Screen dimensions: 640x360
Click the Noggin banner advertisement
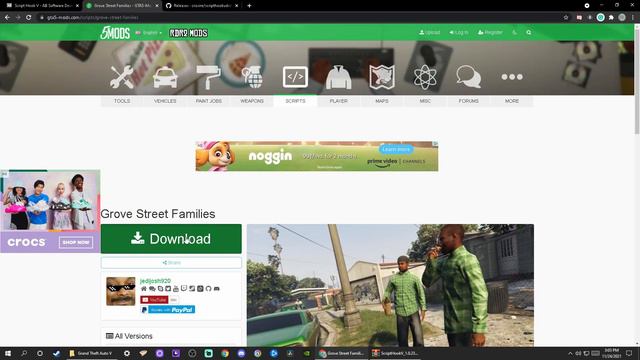click(317, 156)
